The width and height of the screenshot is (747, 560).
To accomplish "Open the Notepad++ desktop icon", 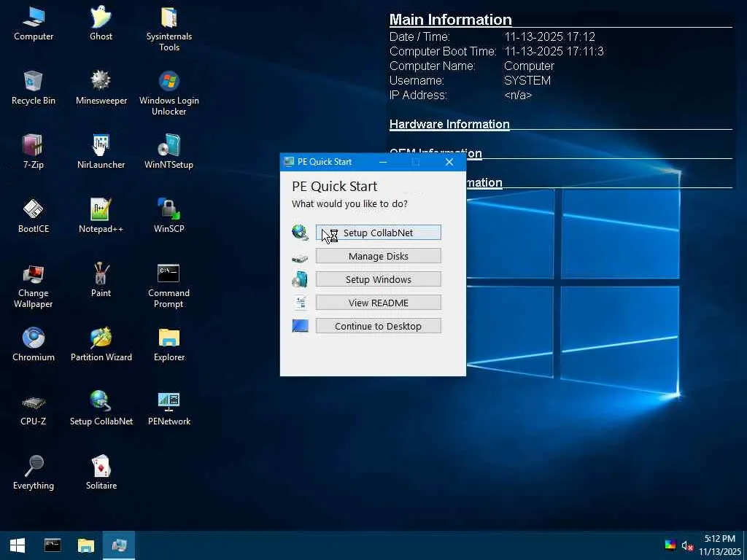I will 101,217.
